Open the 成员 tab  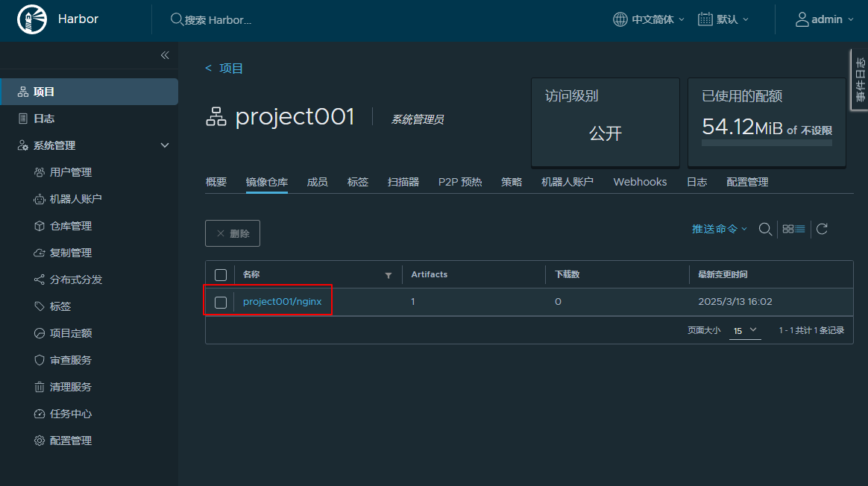(317, 182)
